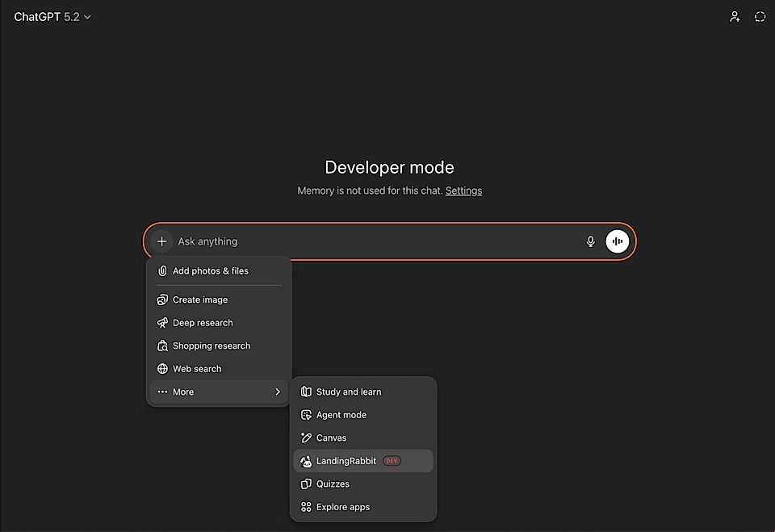Click the Study and learn book icon

click(x=306, y=392)
